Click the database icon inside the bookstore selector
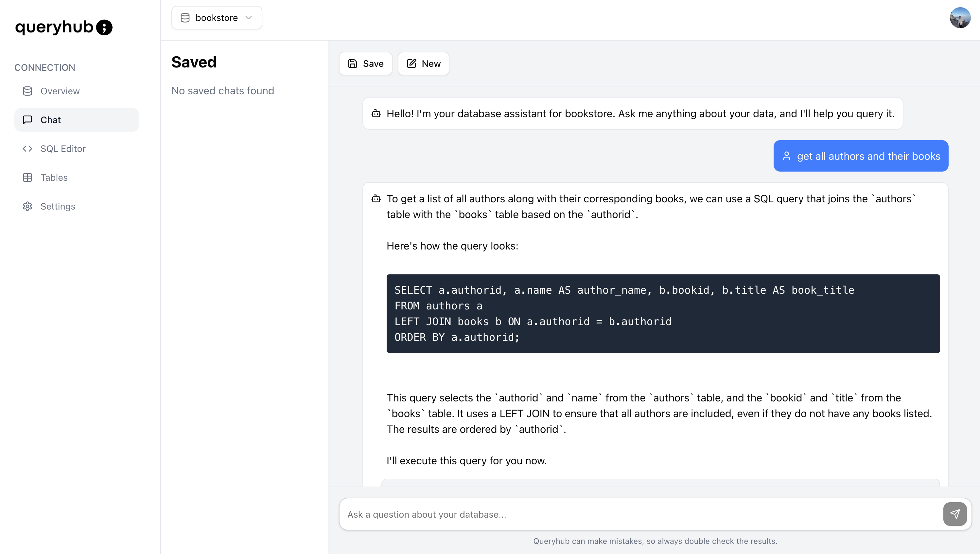The image size is (980, 554). pyautogui.click(x=185, y=17)
